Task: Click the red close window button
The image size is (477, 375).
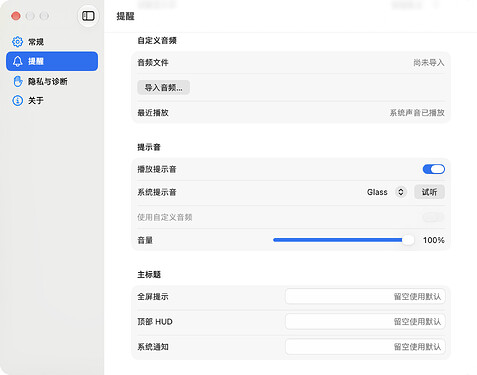Action: point(16,16)
